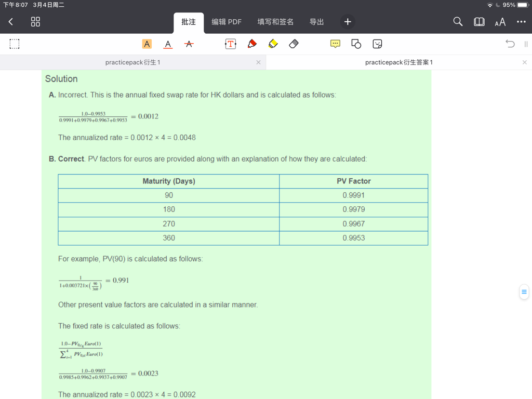This screenshot has width=532, height=399.
Task: Click the text 'The fixed rate is calculated as follows:'
Action: point(119,326)
